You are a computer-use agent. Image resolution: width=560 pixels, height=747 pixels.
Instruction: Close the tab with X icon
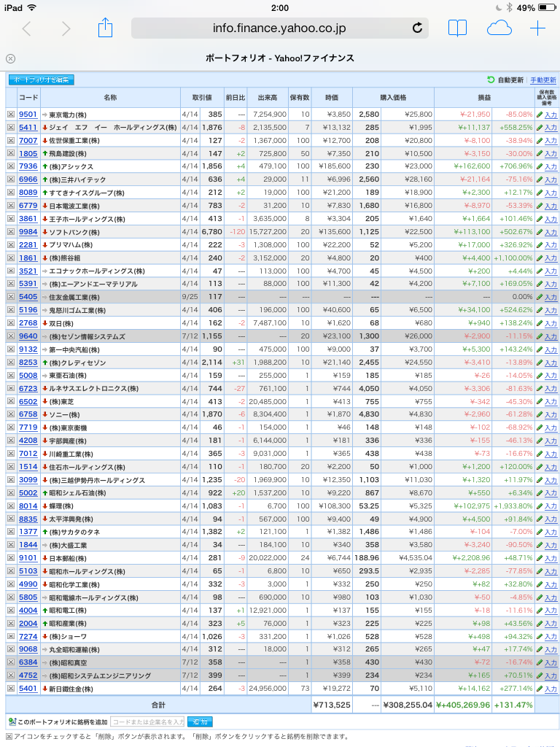(10, 58)
